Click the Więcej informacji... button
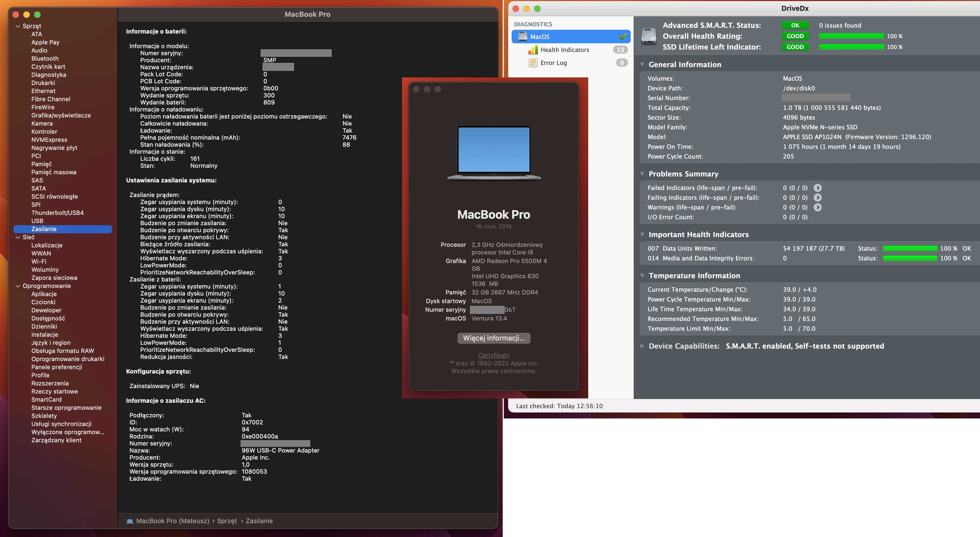 tap(494, 338)
